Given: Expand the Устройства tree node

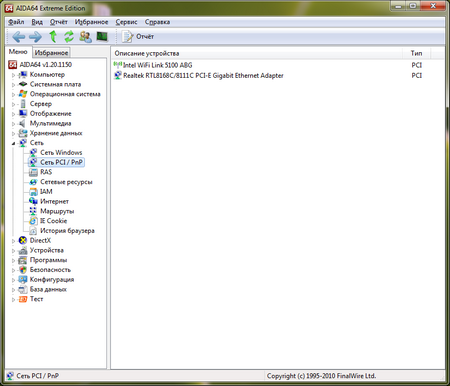Looking at the screenshot, I should (13, 251).
